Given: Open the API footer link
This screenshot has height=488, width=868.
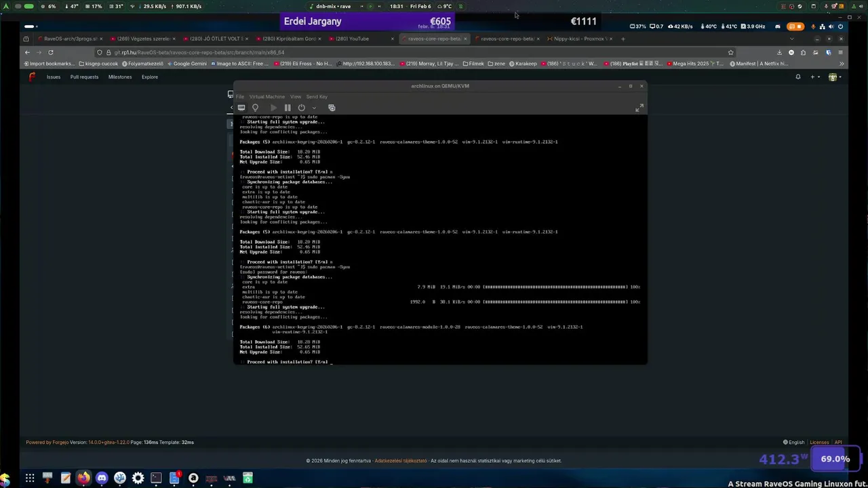Looking at the screenshot, I should [x=838, y=443].
